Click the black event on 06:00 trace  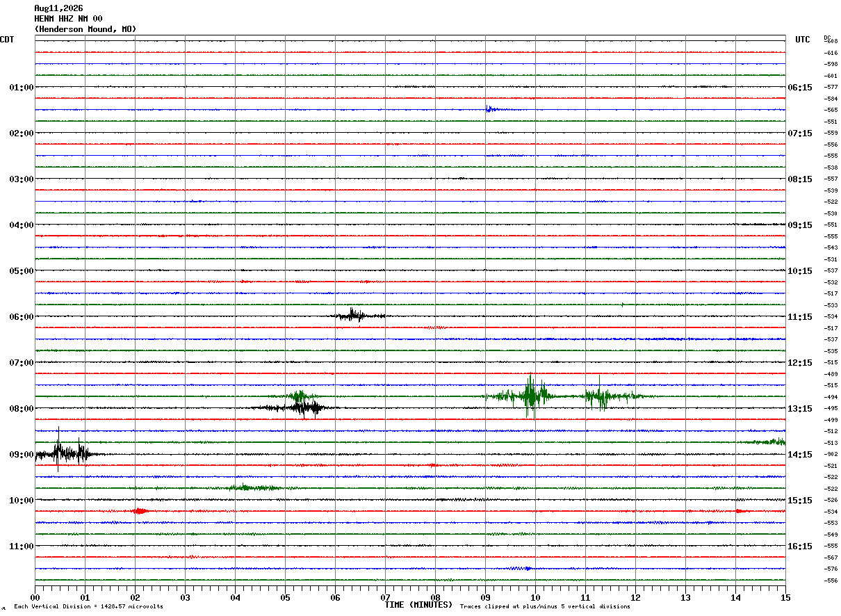coord(357,315)
